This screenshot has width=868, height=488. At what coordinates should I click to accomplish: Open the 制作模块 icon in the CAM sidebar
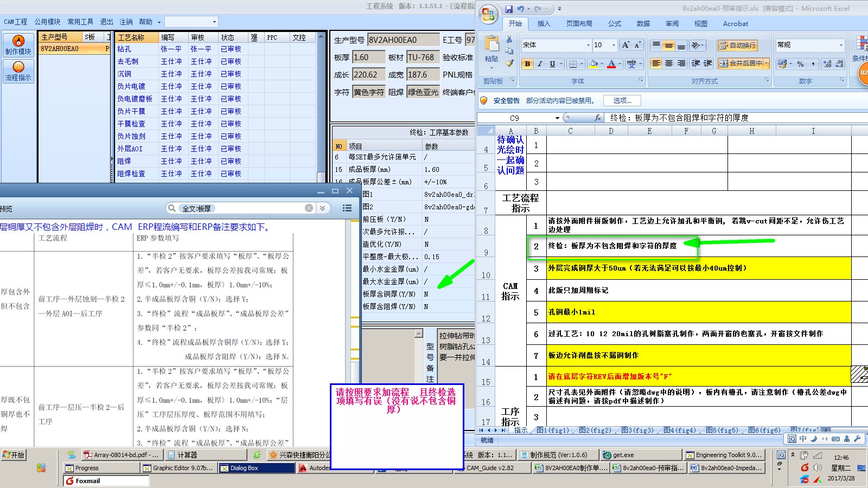click(18, 45)
